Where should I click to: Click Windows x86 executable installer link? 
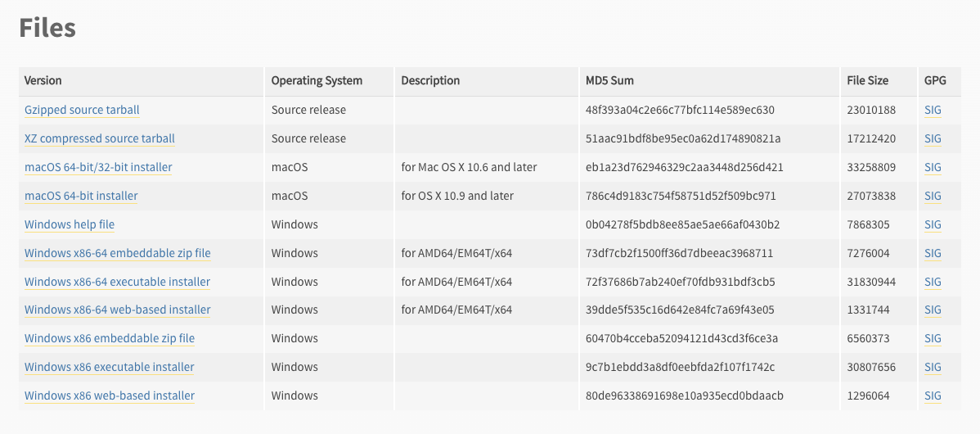[110, 367]
